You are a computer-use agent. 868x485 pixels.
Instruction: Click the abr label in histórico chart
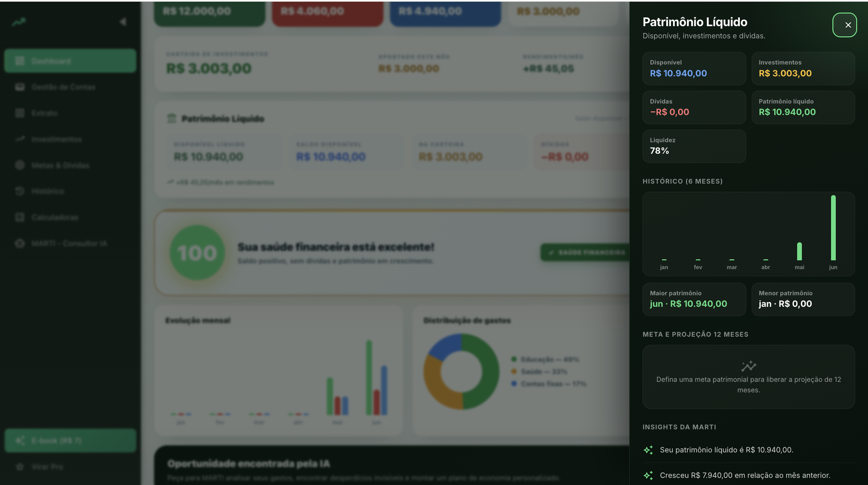tap(766, 267)
